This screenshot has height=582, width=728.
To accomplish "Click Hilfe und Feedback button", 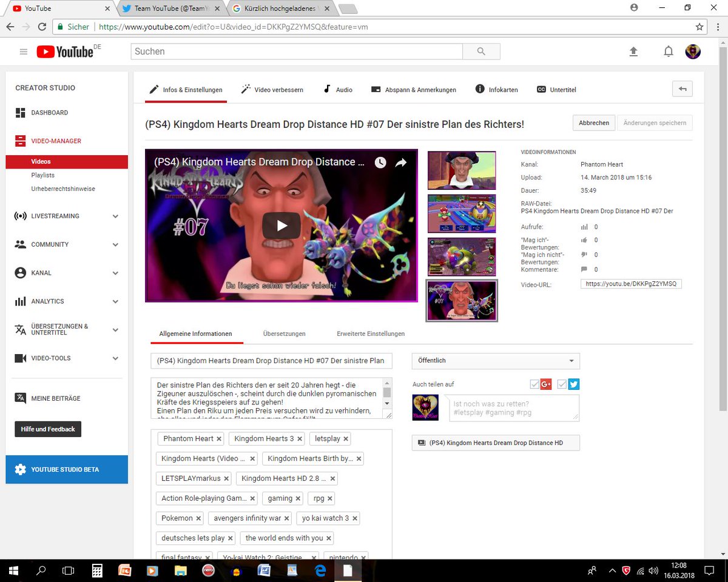I will click(x=48, y=429).
